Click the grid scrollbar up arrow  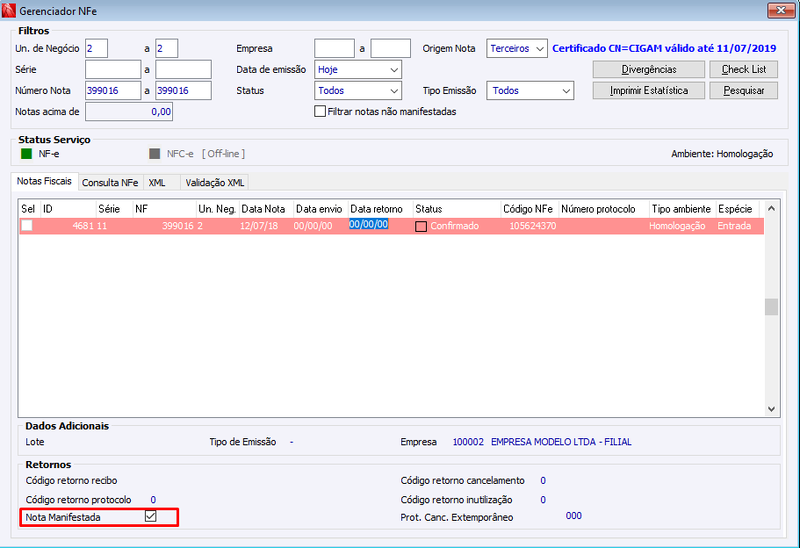point(771,208)
